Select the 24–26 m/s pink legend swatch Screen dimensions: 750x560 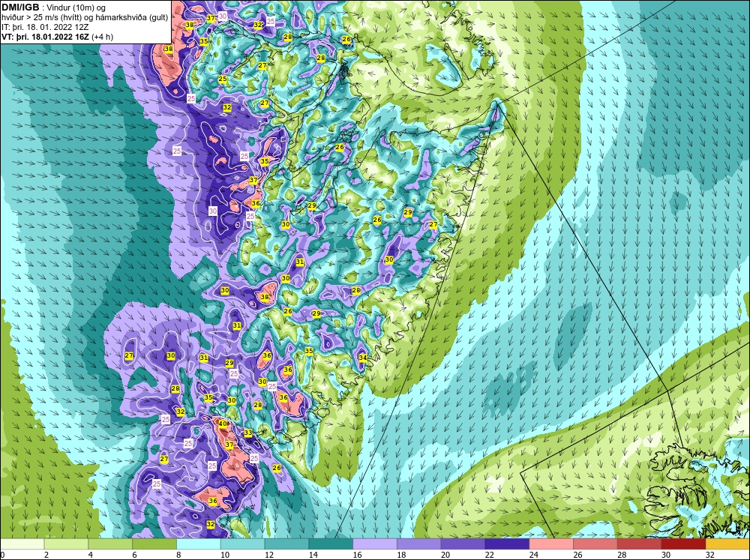[x=551, y=544]
